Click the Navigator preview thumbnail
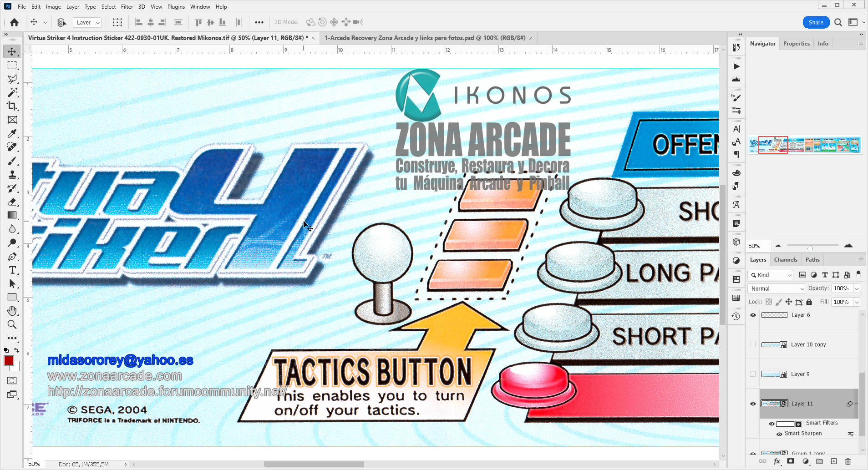Image resolution: width=868 pixels, height=470 pixels. (804, 145)
